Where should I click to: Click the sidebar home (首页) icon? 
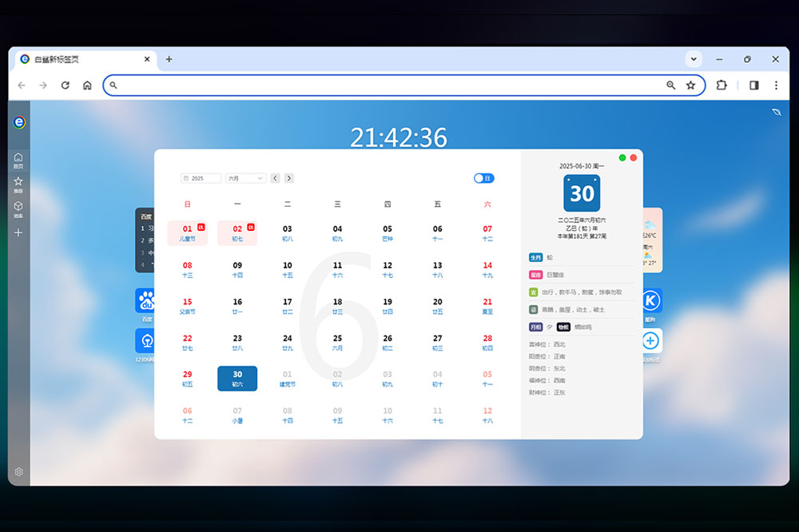(x=18, y=160)
